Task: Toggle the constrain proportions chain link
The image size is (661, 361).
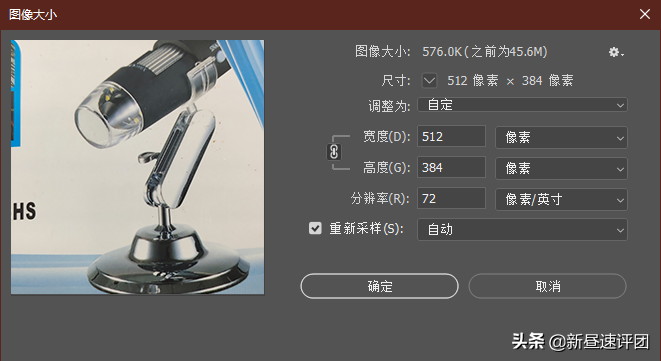Action: click(334, 152)
